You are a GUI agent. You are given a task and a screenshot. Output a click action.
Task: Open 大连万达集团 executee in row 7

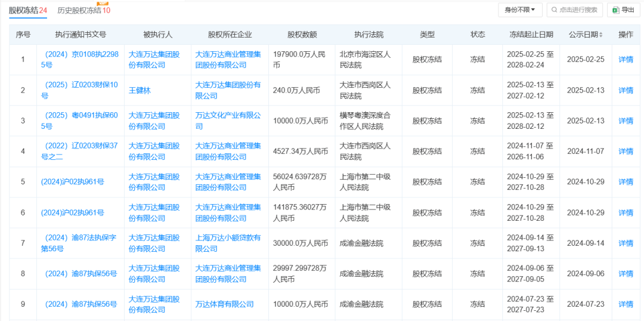[x=154, y=243]
